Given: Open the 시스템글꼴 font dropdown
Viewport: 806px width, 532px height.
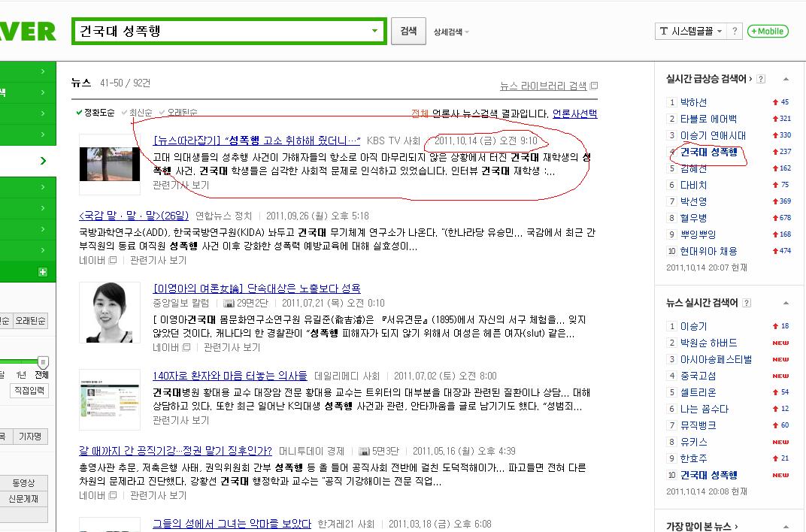Looking at the screenshot, I should 690,32.
